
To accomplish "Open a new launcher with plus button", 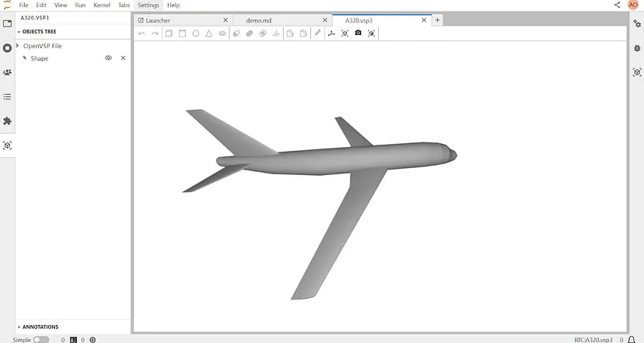I will click(x=438, y=20).
